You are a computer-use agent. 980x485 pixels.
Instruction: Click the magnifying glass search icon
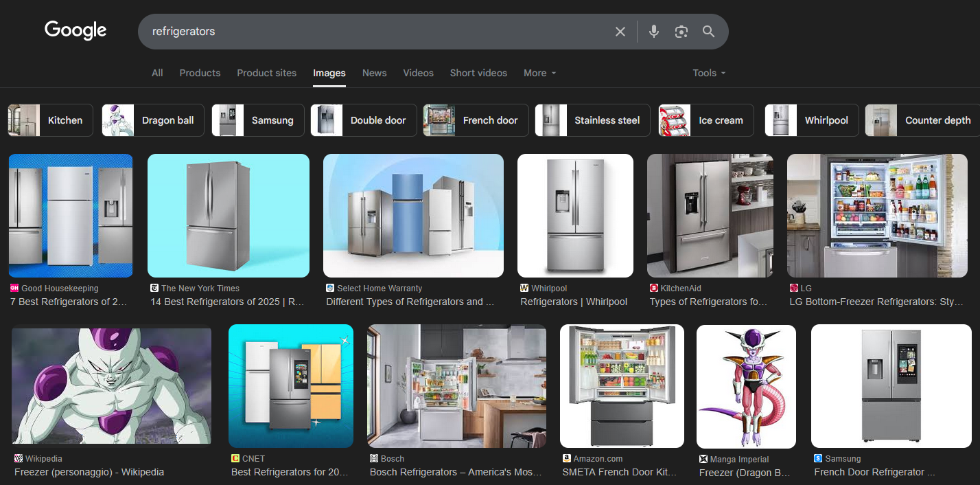708,32
